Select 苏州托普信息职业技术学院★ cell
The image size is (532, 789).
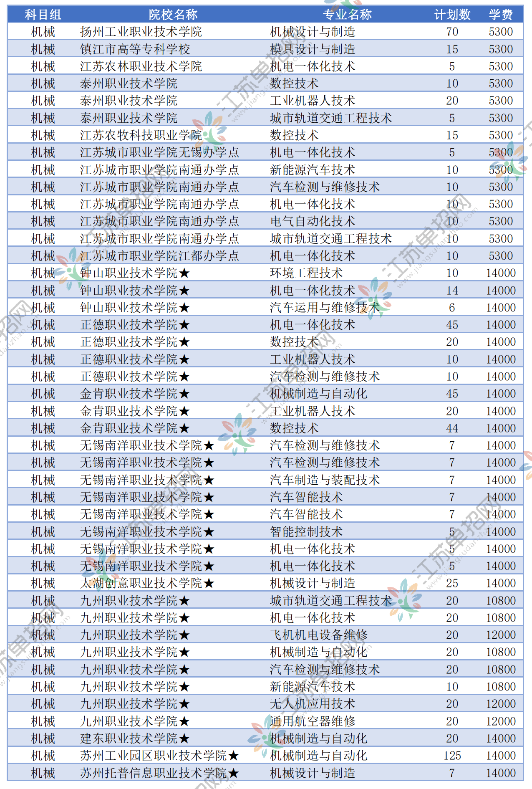[160, 773]
